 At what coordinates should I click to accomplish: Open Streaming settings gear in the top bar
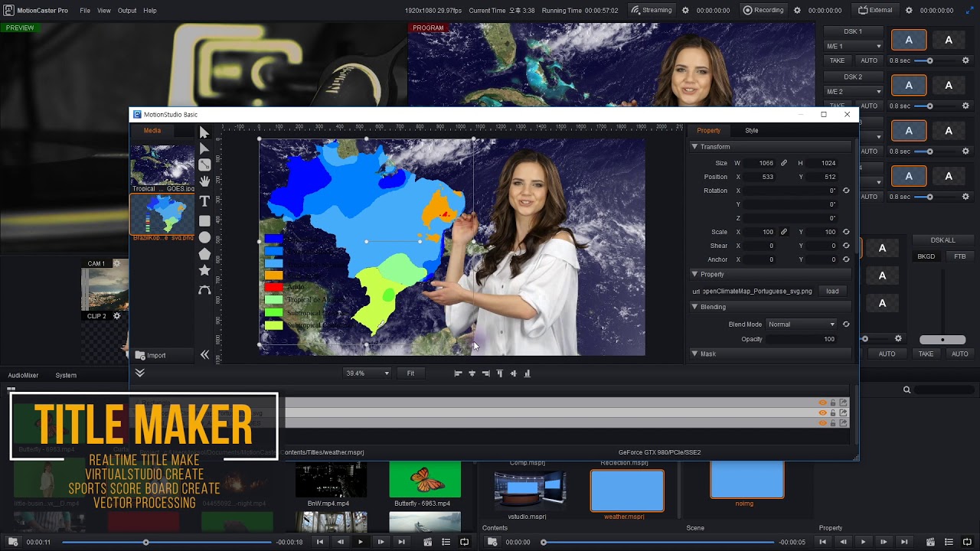click(685, 11)
